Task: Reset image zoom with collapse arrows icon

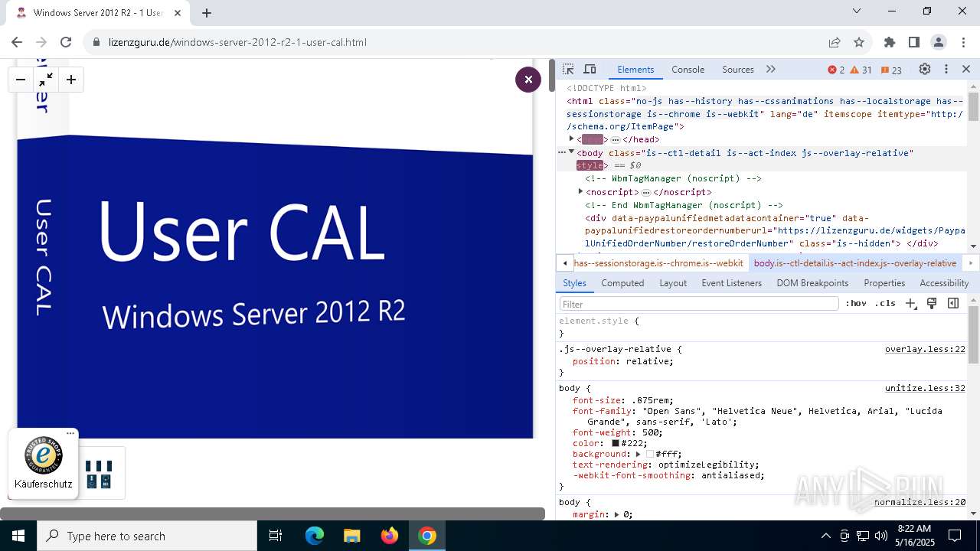Action: coord(46,80)
